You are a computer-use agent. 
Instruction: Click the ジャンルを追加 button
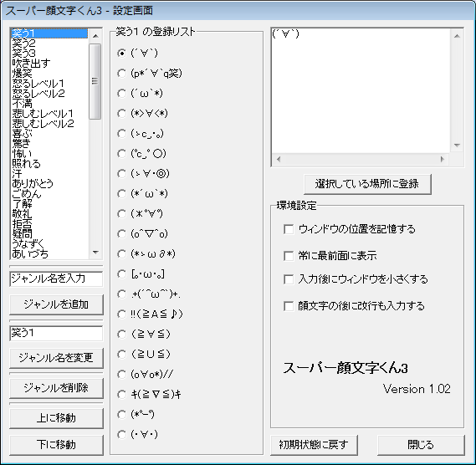point(56,304)
